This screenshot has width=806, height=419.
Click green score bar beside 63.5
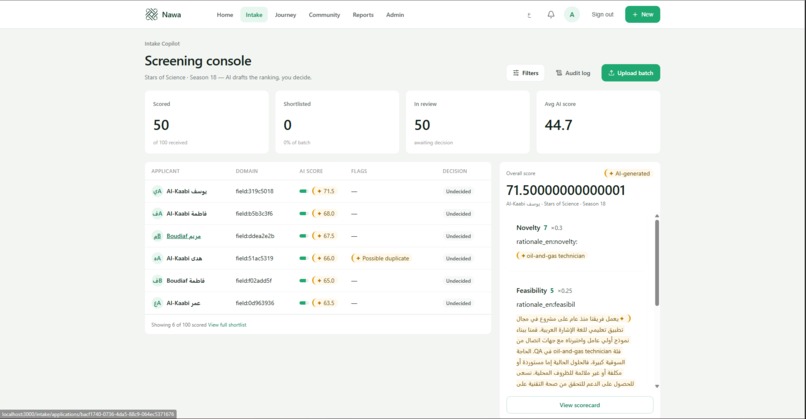(x=303, y=303)
